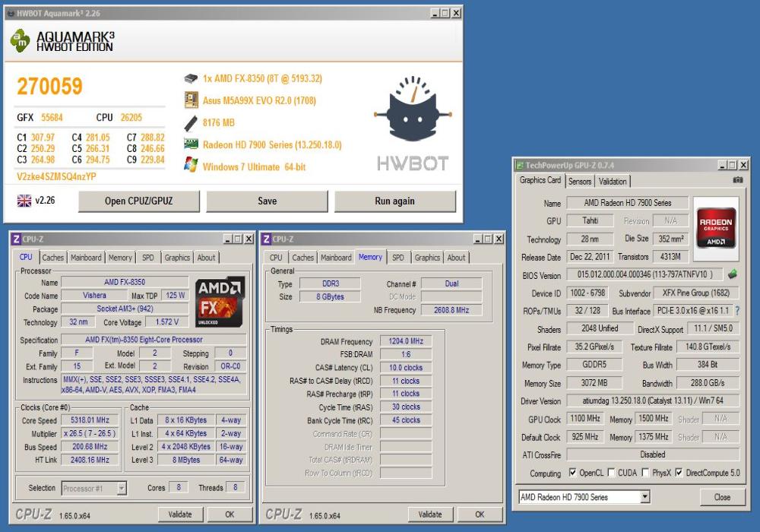
Task: Click the Radeon Graphics logo in GPU-Z
Action: (x=716, y=228)
